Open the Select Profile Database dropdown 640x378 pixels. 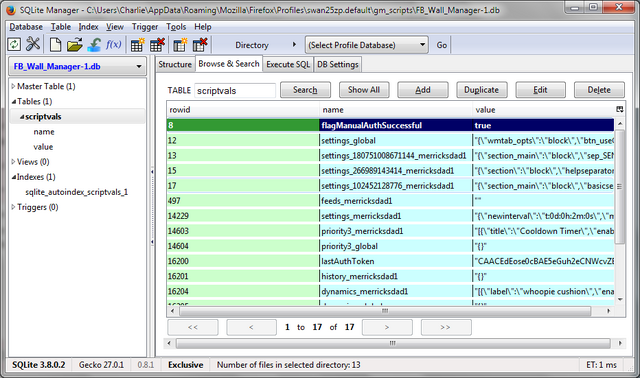pyautogui.click(x=367, y=45)
